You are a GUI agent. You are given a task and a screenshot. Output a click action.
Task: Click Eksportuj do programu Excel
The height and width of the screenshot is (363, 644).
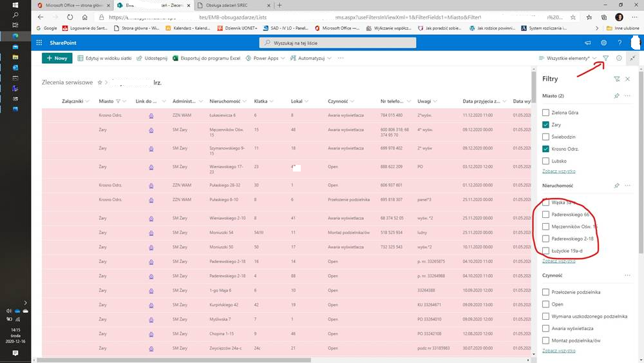pyautogui.click(x=206, y=58)
